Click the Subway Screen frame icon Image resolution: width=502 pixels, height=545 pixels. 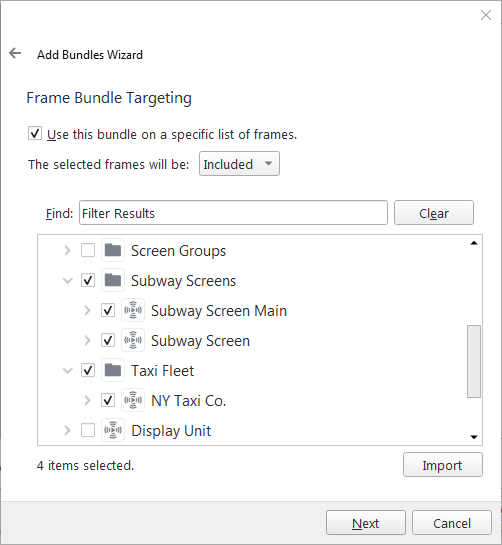point(133,340)
